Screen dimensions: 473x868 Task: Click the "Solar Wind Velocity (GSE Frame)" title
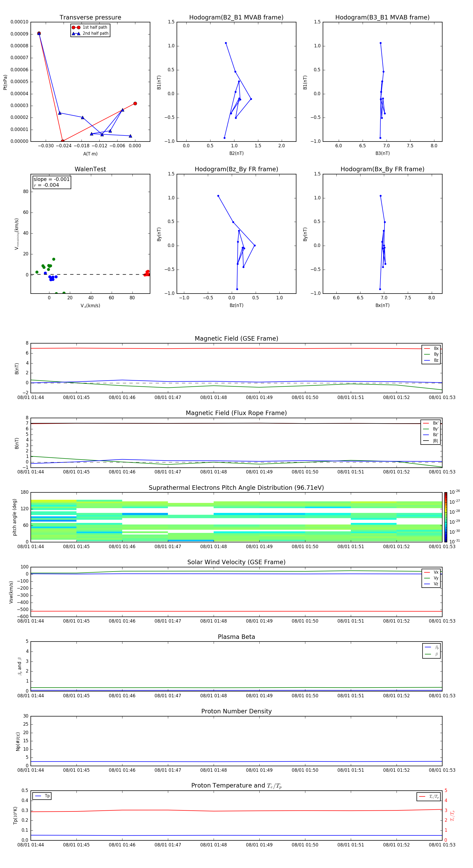[236, 562]
